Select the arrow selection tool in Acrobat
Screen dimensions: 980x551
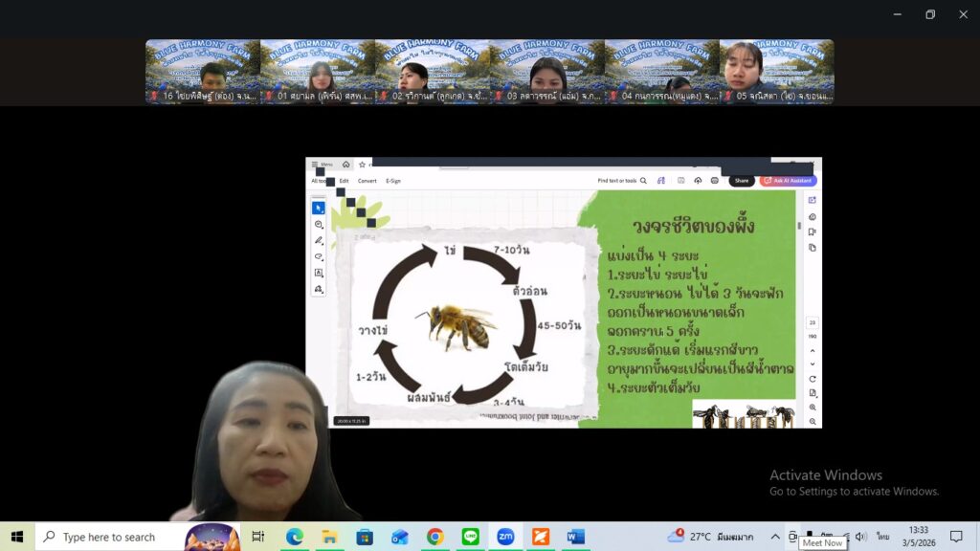click(319, 208)
